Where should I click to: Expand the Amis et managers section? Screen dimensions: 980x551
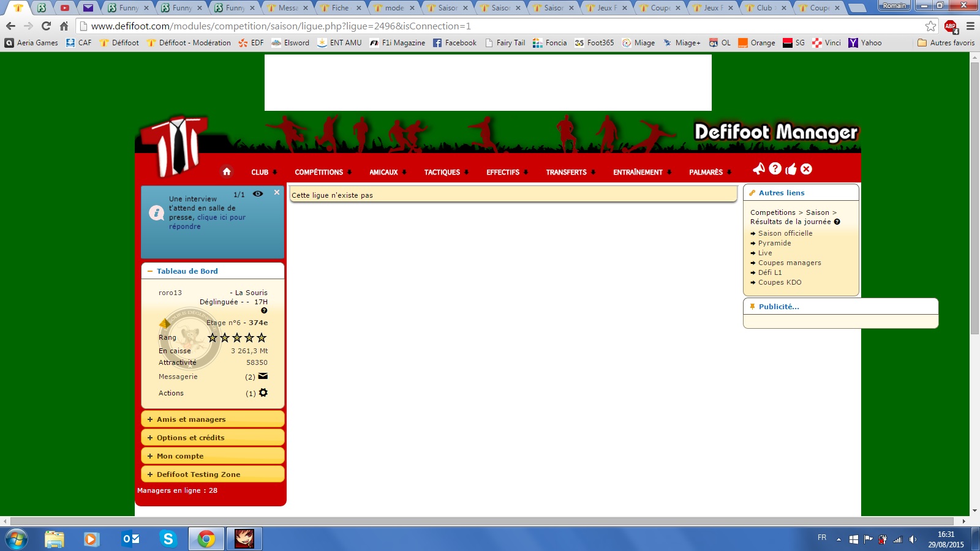[213, 419]
